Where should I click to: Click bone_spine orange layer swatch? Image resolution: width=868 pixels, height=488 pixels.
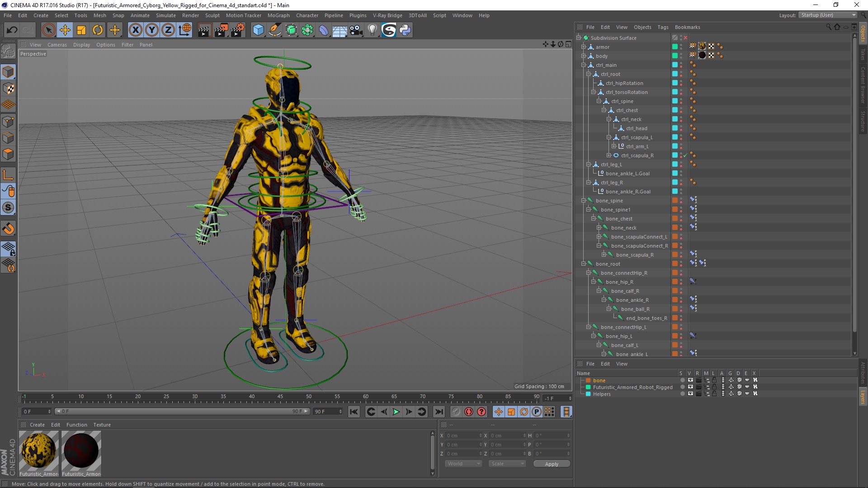pyautogui.click(x=675, y=200)
